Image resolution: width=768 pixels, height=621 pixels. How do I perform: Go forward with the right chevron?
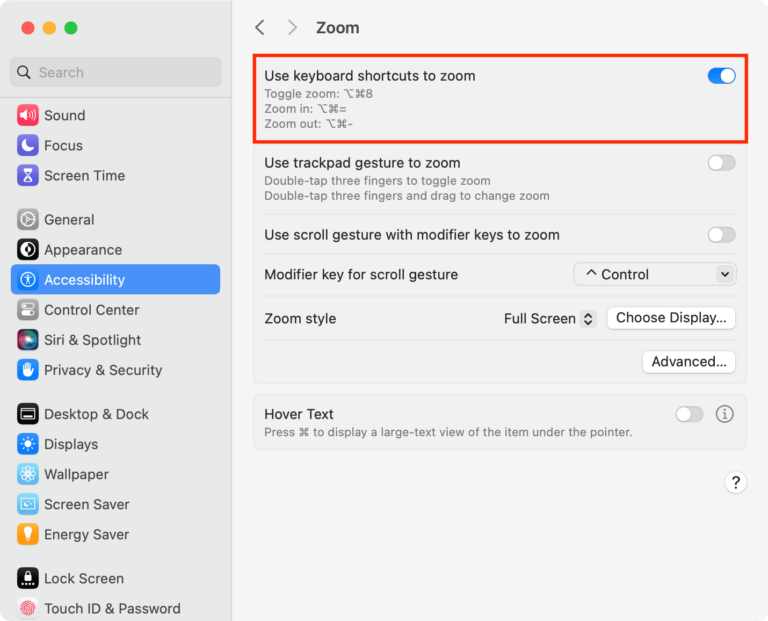pos(292,27)
